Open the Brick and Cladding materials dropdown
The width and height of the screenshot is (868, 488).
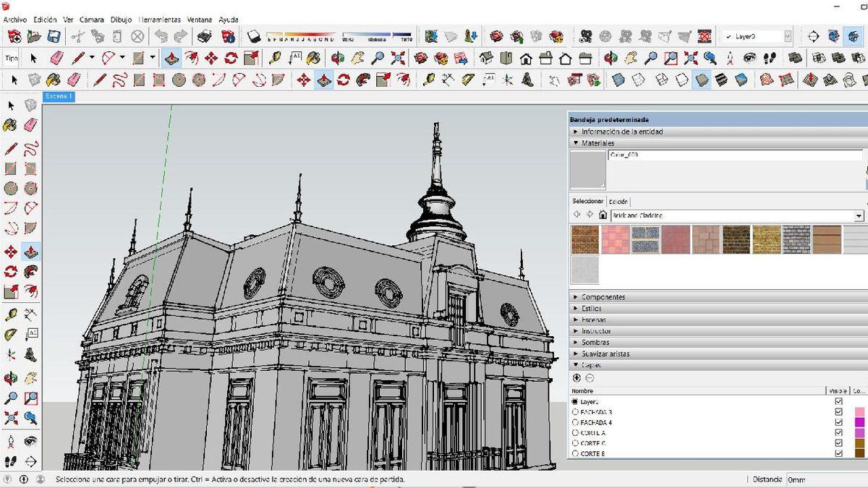tap(858, 215)
